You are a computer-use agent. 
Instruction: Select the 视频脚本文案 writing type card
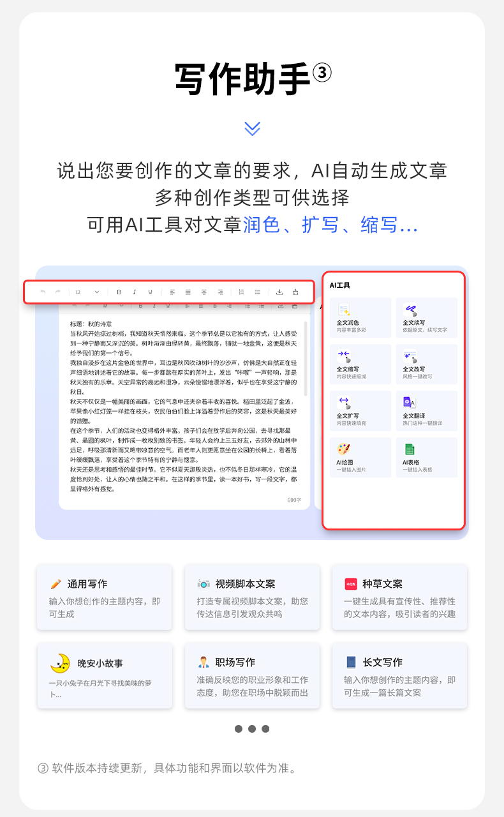(252, 597)
